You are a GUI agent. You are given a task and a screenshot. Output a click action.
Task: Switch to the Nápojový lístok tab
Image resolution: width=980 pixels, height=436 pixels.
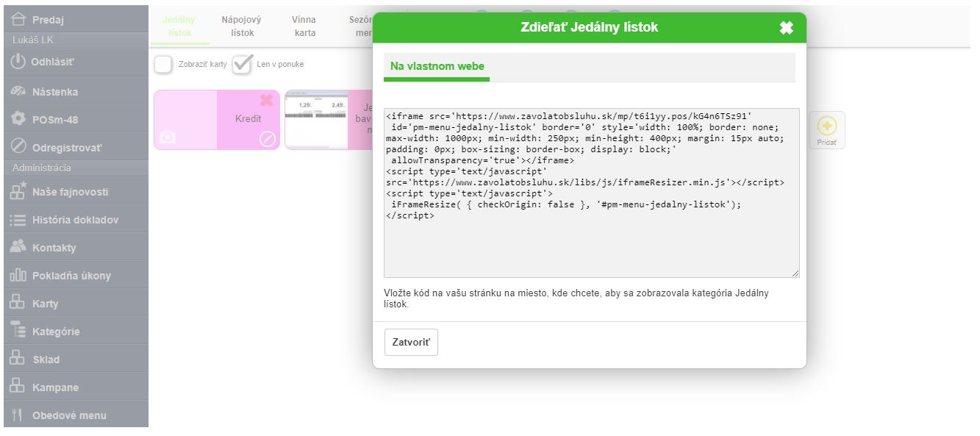tap(241, 26)
